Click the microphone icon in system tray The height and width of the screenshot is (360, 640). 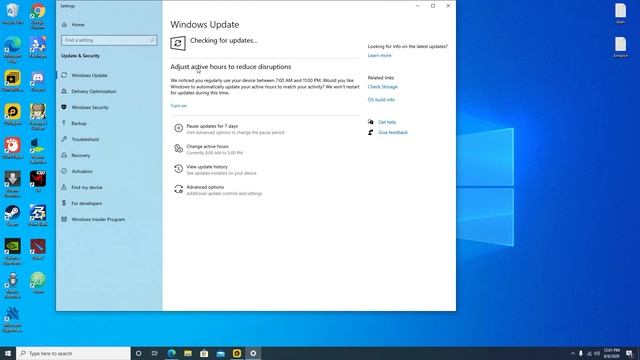pos(581,353)
